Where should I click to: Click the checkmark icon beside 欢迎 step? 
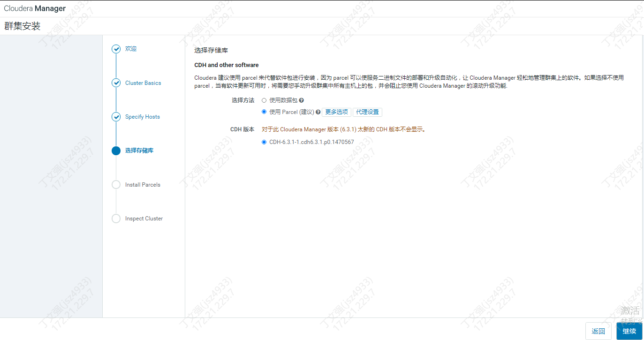tap(116, 49)
